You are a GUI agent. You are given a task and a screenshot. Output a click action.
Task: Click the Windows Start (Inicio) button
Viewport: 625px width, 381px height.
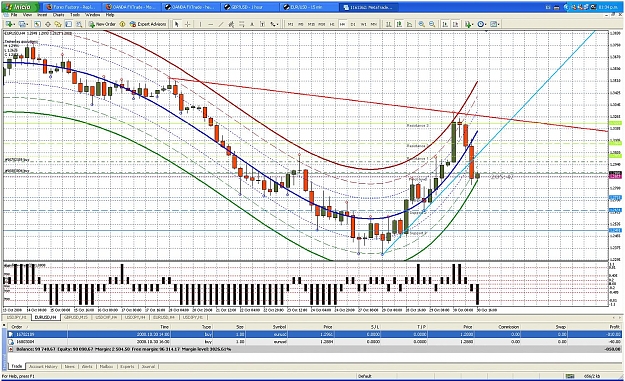pyautogui.click(x=20, y=7)
